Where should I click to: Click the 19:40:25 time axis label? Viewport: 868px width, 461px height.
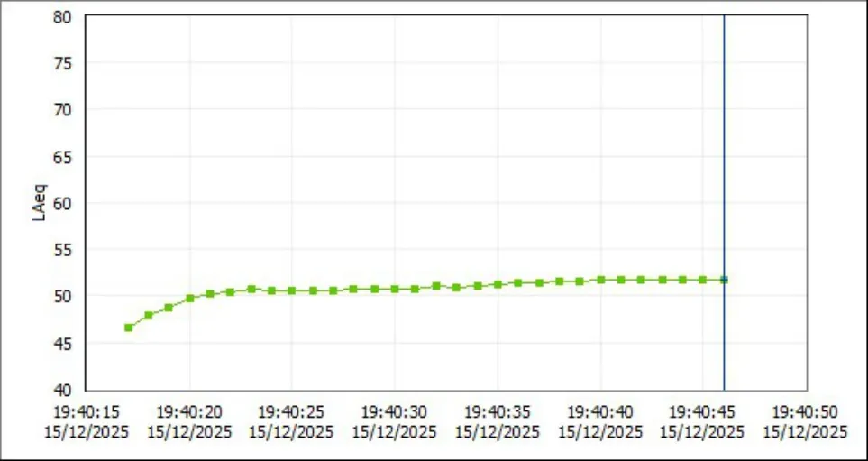coord(291,422)
